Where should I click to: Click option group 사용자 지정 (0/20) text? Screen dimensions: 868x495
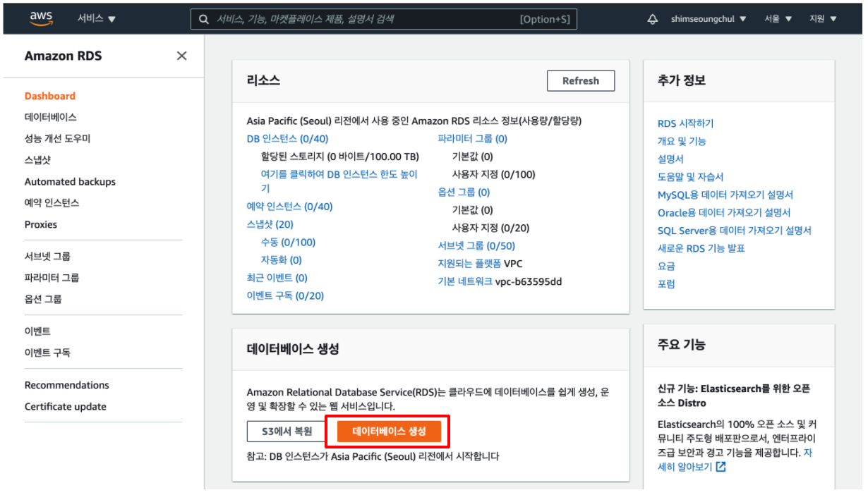pos(491,228)
